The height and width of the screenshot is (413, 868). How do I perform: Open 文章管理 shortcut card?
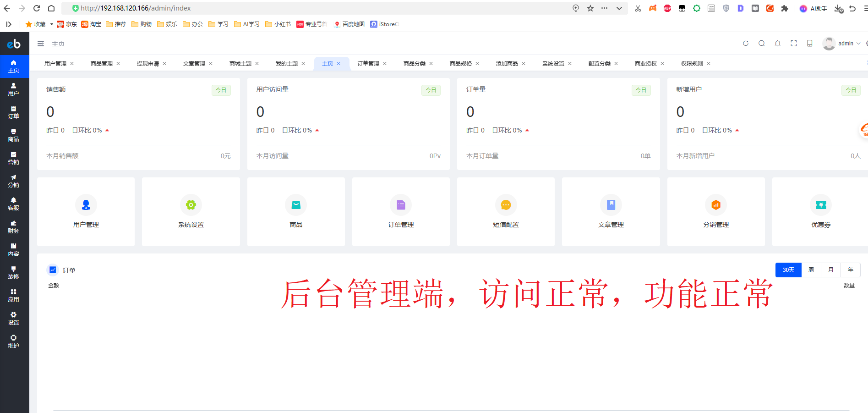click(611, 212)
